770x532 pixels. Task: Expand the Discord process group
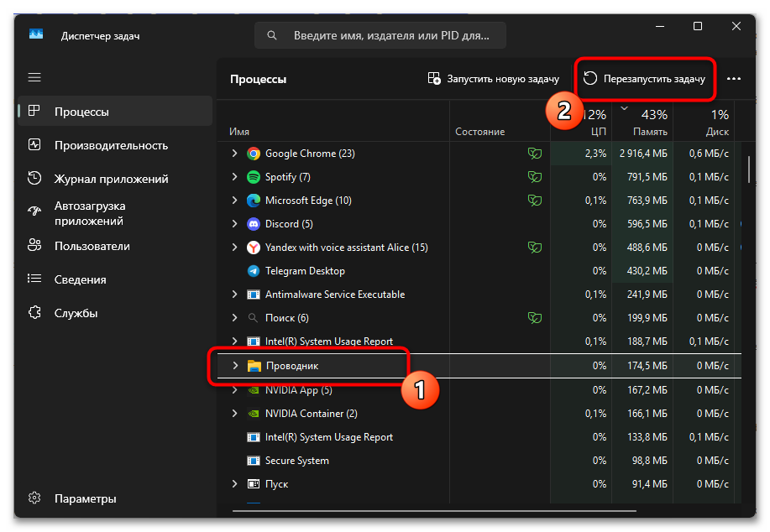coord(235,224)
